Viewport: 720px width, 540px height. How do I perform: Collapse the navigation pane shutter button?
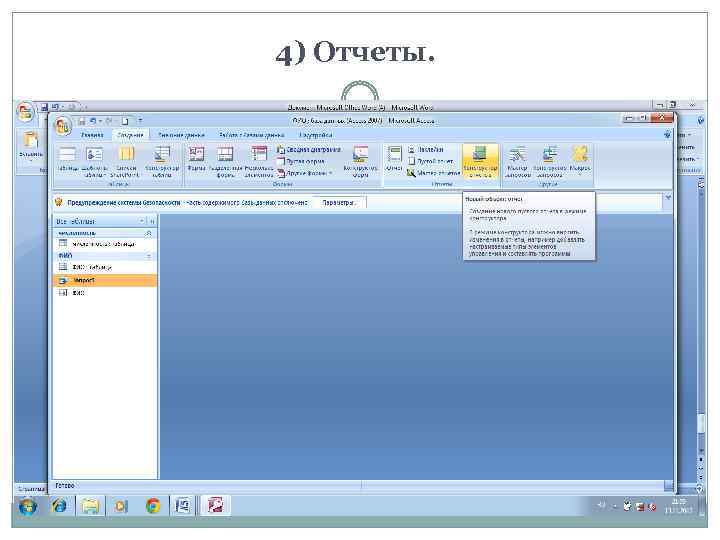152,221
